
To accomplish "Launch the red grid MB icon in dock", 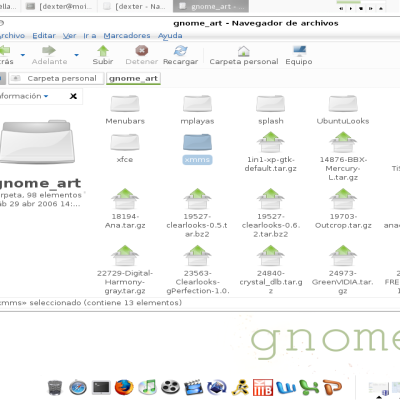I will (x=263, y=387).
